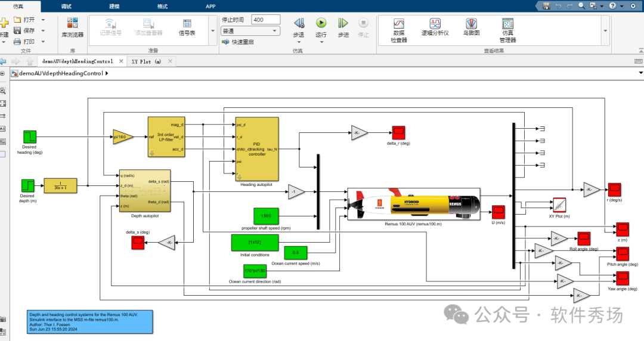Select the 1500 propeller shaft speed block
Image resolution: width=644 pixels, height=341 pixels.
[x=266, y=216]
